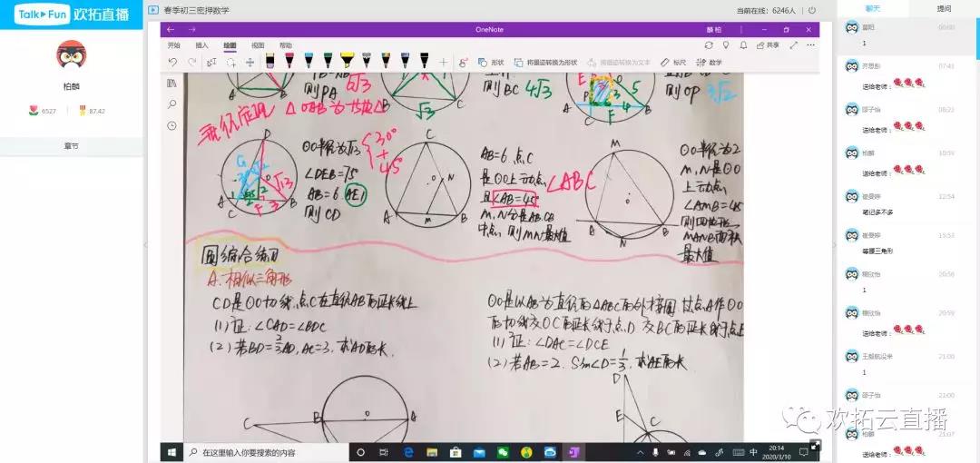The width and height of the screenshot is (980, 463).
Task: Click the power icon beside online count
Action: pyautogui.click(x=809, y=10)
